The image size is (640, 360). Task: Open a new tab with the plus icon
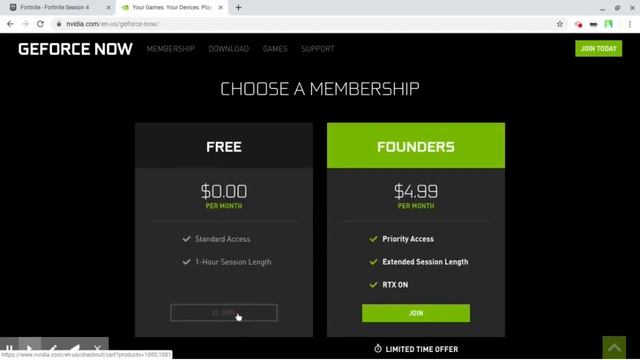point(238,7)
